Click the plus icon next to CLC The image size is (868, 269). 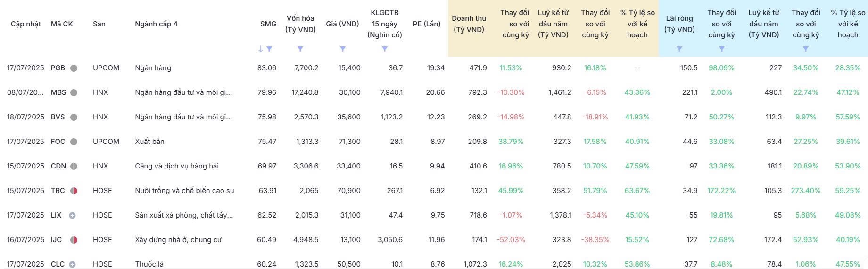(x=72, y=264)
